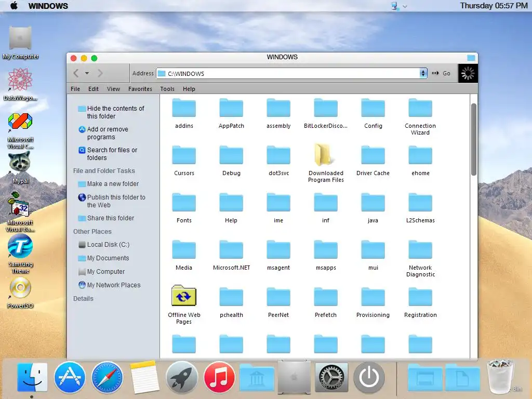
Task: Select the assembly folder icon
Action: point(278,108)
